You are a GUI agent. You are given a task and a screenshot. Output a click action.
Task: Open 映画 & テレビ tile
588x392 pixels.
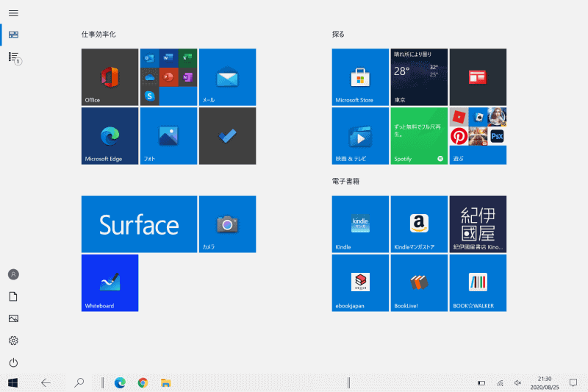tap(360, 136)
